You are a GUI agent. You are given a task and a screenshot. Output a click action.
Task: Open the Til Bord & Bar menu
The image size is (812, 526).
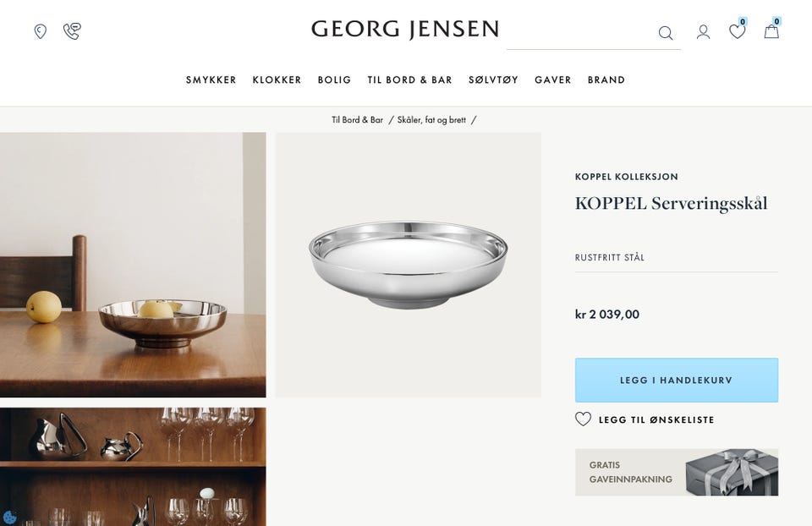point(410,79)
